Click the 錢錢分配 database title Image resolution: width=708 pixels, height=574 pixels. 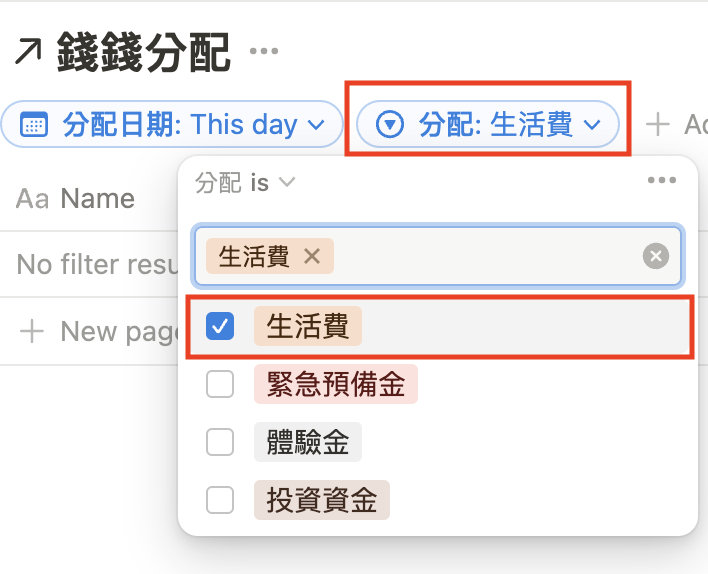coord(144,51)
